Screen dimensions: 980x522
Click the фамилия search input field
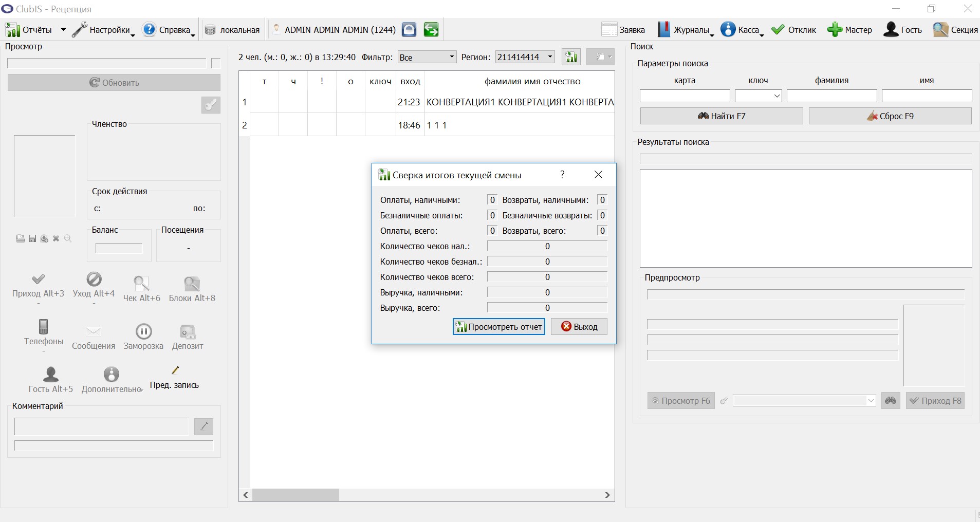point(831,96)
